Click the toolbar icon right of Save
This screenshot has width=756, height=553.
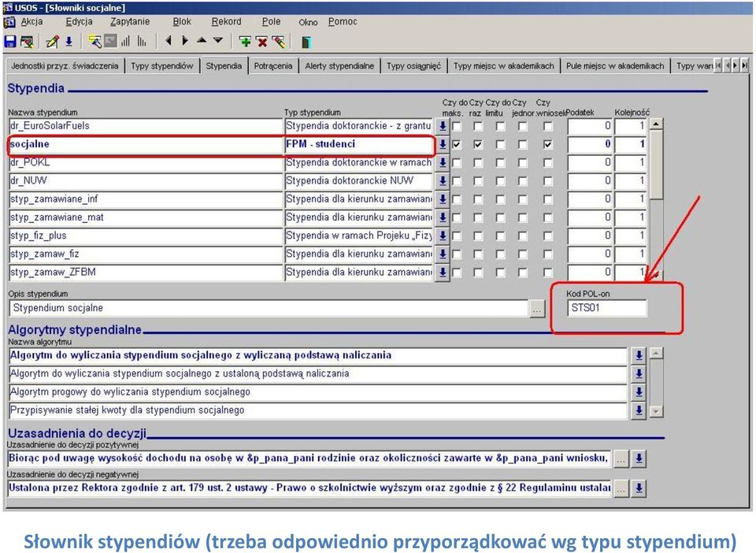(27, 42)
